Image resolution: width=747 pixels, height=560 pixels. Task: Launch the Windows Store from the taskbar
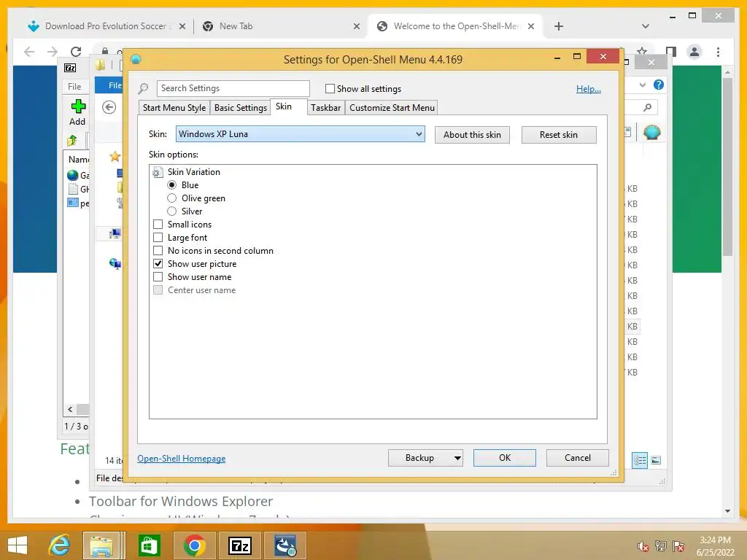point(149,545)
